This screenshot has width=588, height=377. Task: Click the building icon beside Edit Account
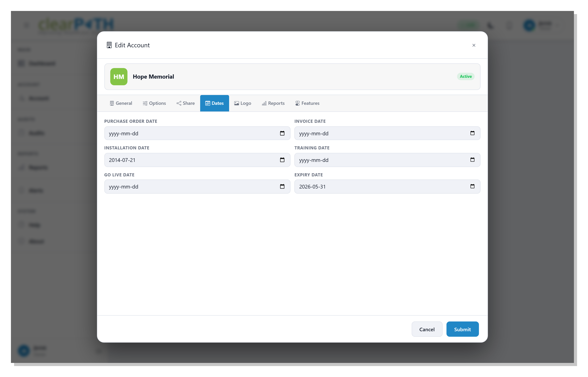pyautogui.click(x=109, y=45)
